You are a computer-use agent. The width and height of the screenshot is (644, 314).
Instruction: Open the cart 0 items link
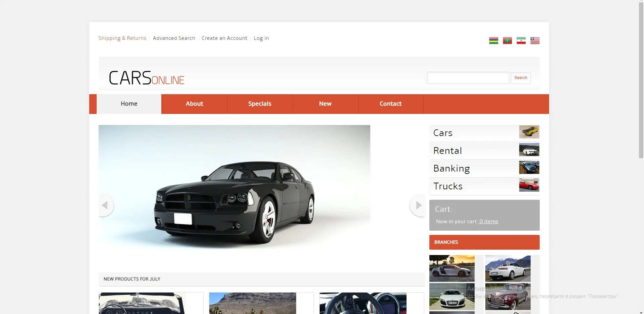coord(488,222)
